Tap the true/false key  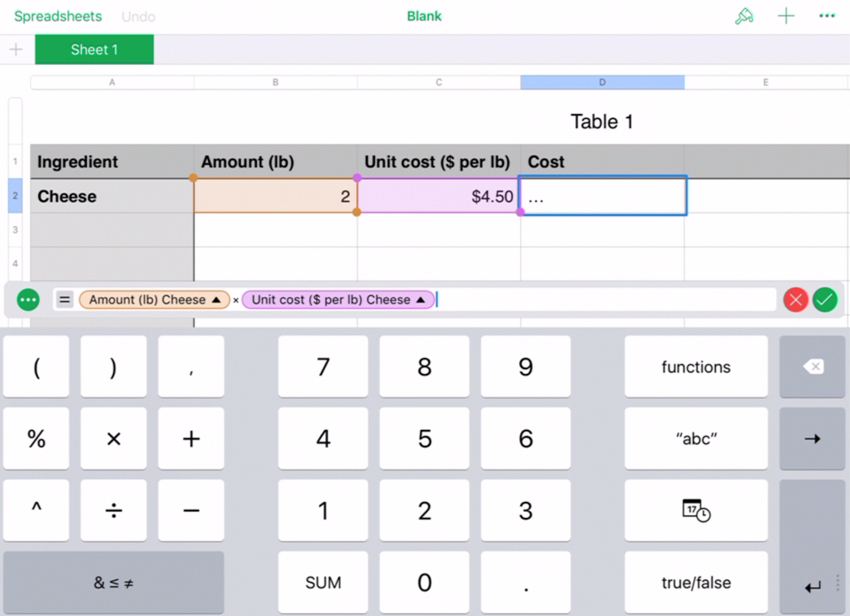point(696,583)
